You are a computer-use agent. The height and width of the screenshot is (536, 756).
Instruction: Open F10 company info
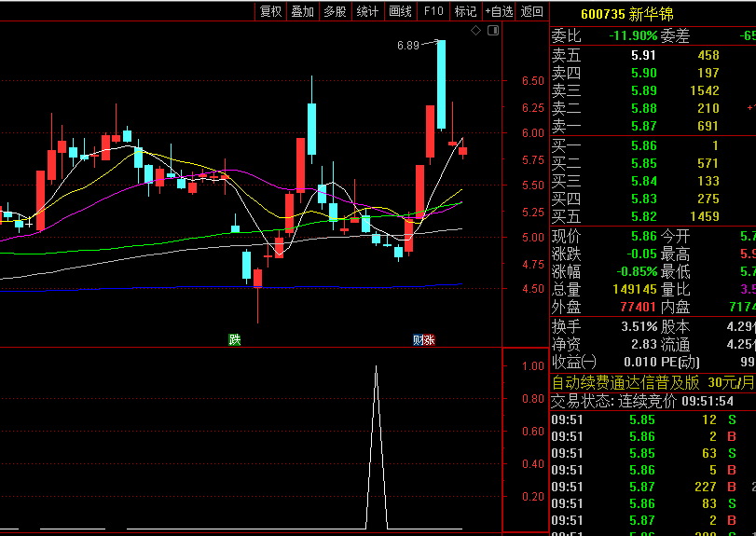433,11
